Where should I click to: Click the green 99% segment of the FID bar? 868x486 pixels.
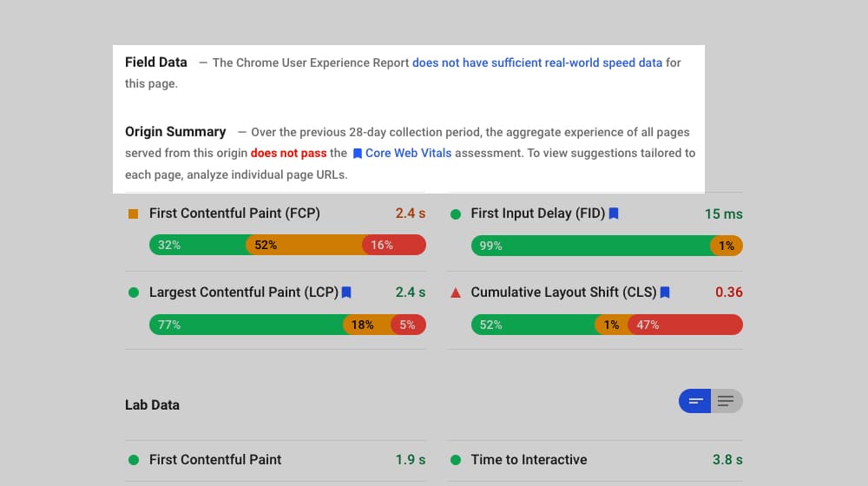[x=590, y=246]
